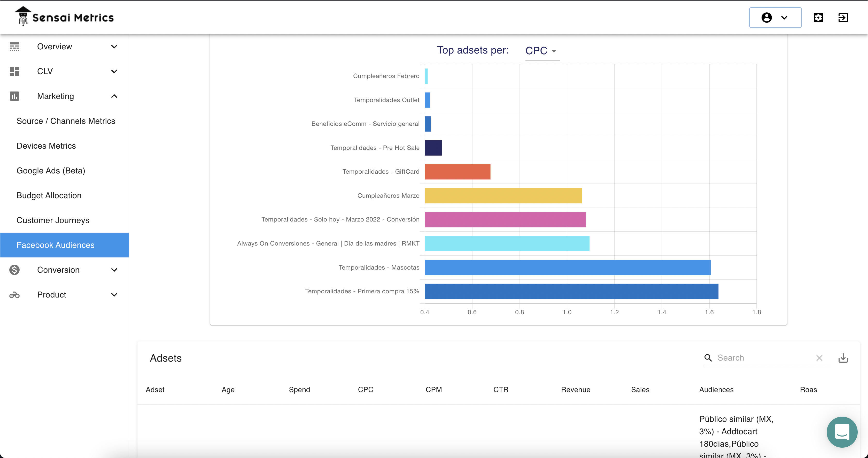Click the Marketing chart icon
The width and height of the screenshot is (868, 458).
[x=14, y=96]
